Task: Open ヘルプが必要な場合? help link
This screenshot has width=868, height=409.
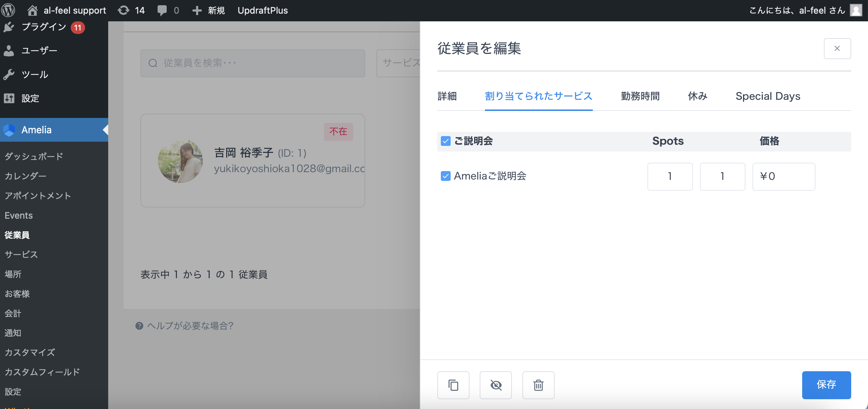Action: click(x=190, y=326)
